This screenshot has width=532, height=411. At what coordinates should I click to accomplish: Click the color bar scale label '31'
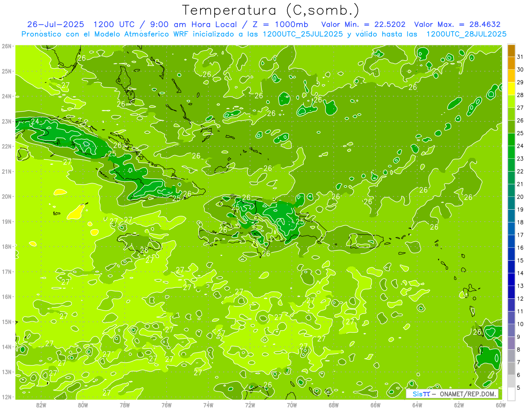(x=520, y=57)
